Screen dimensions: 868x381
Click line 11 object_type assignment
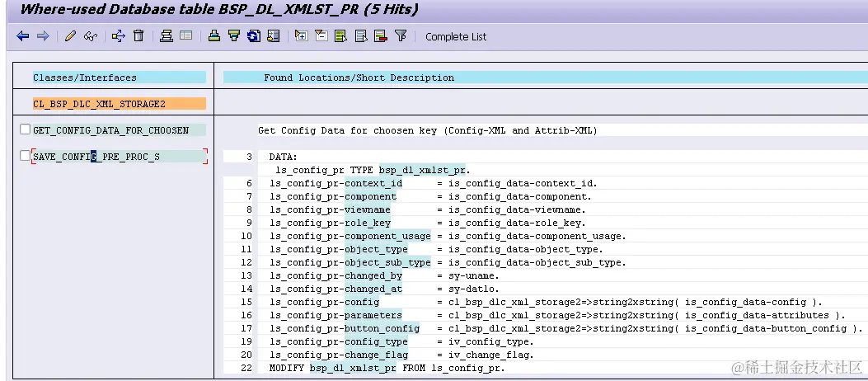436,249
